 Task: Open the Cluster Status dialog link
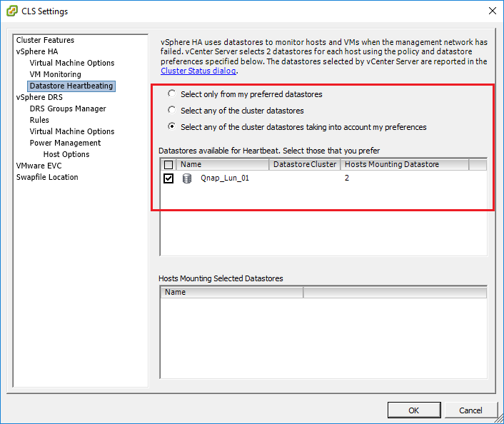click(x=198, y=71)
